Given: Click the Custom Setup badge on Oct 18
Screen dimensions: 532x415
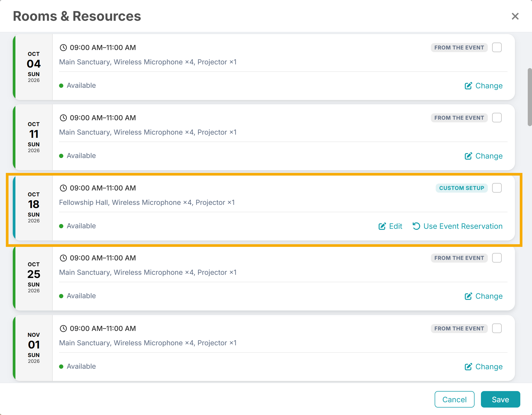Looking at the screenshot, I should 462,188.
